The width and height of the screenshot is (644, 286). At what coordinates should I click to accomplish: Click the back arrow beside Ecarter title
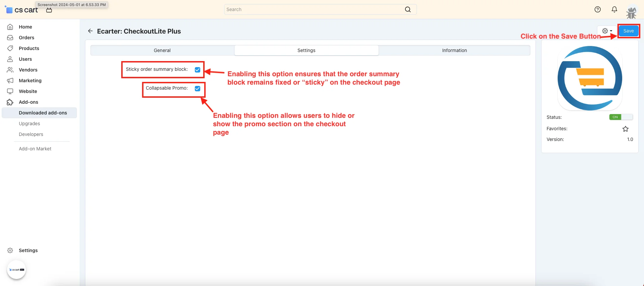pyautogui.click(x=90, y=31)
